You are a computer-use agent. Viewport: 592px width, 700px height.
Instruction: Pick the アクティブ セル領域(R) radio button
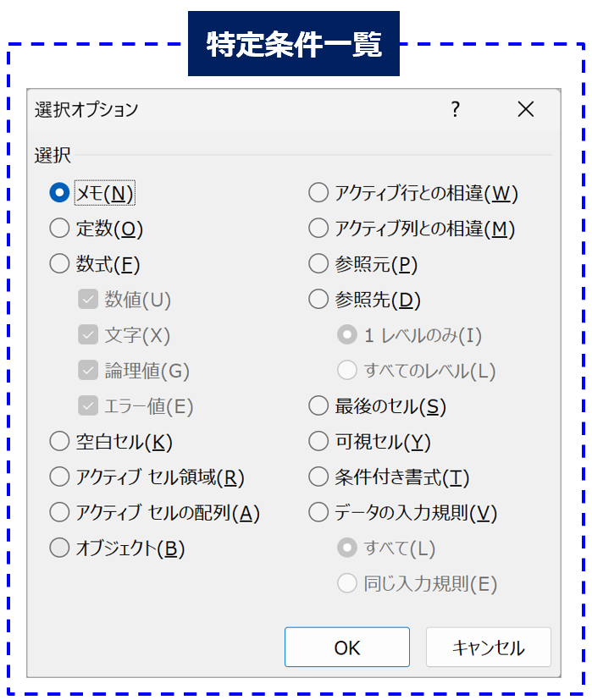coord(59,477)
